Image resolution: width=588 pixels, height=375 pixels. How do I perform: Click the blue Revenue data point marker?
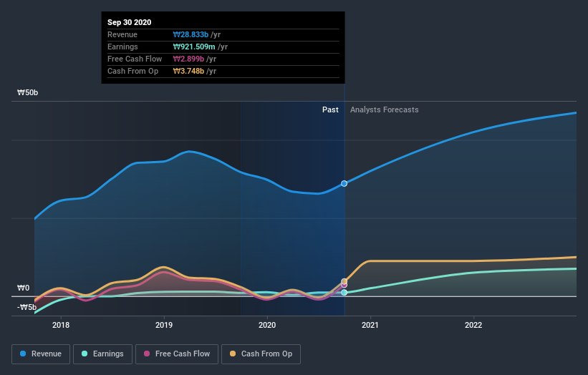tap(344, 184)
